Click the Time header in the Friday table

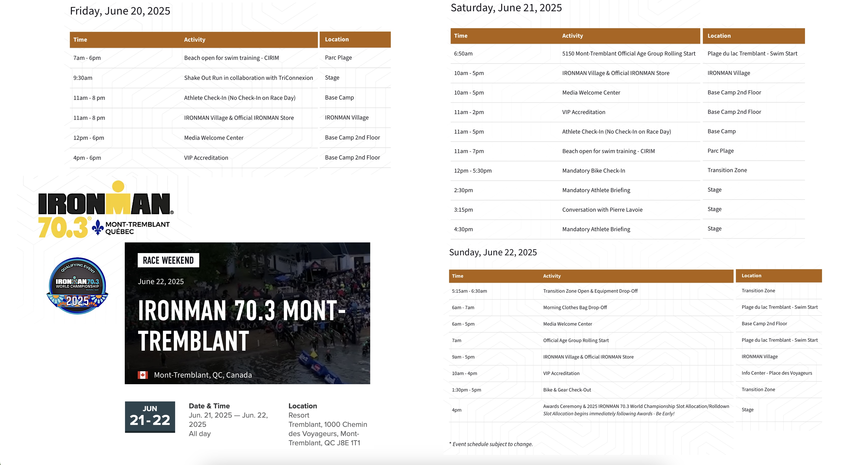[x=80, y=39]
